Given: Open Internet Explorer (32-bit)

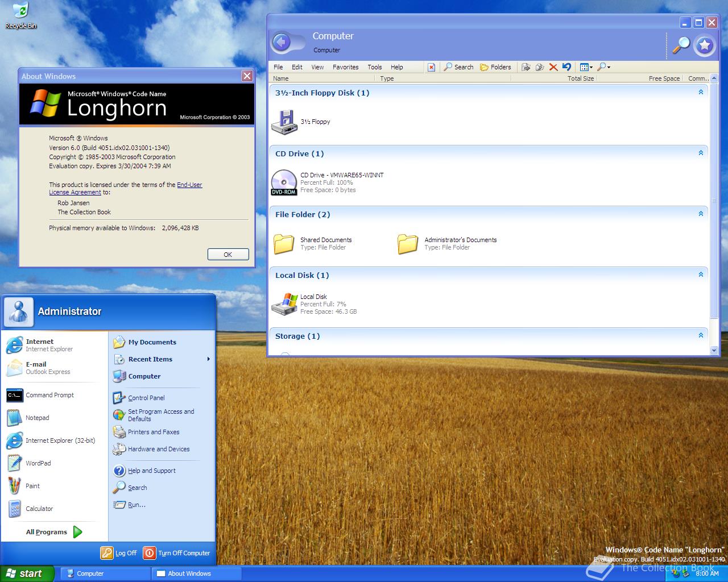Looking at the screenshot, I should pos(54,440).
